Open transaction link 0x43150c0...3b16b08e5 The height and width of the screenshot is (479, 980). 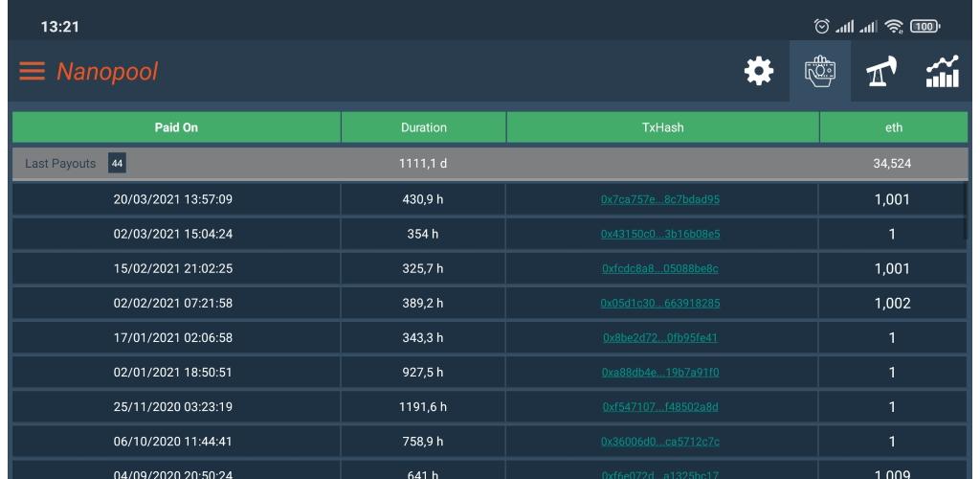pyautogui.click(x=660, y=234)
